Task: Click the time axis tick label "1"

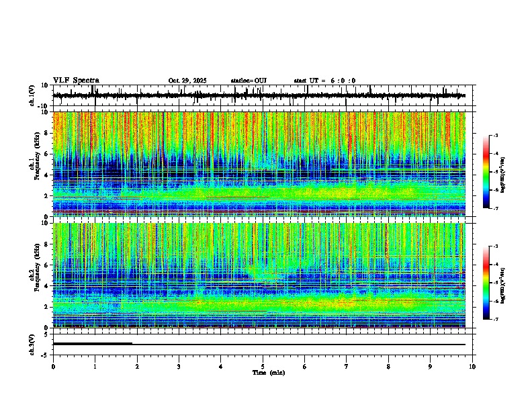Action: point(95,367)
